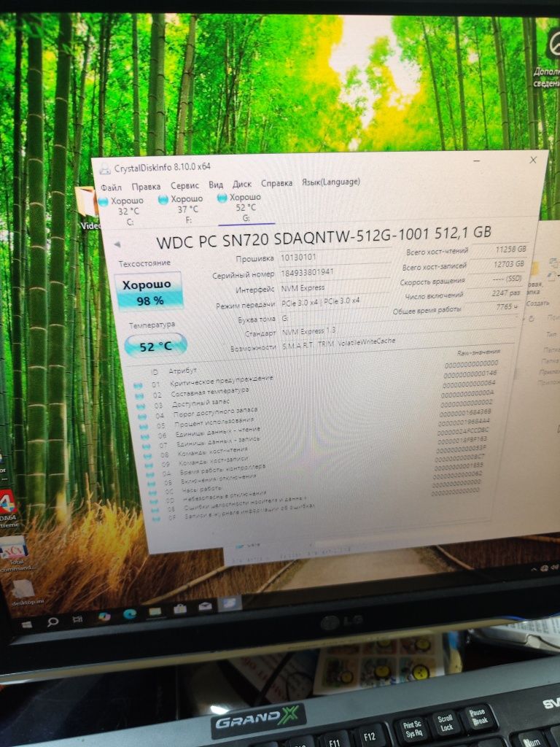This screenshot has height=747, width=560.
Task: Open the Язык(Language) menu
Action: (x=331, y=182)
